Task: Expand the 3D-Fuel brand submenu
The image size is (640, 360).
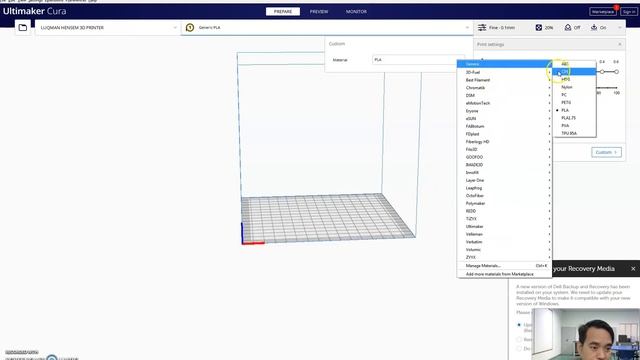Action: click(x=504, y=72)
